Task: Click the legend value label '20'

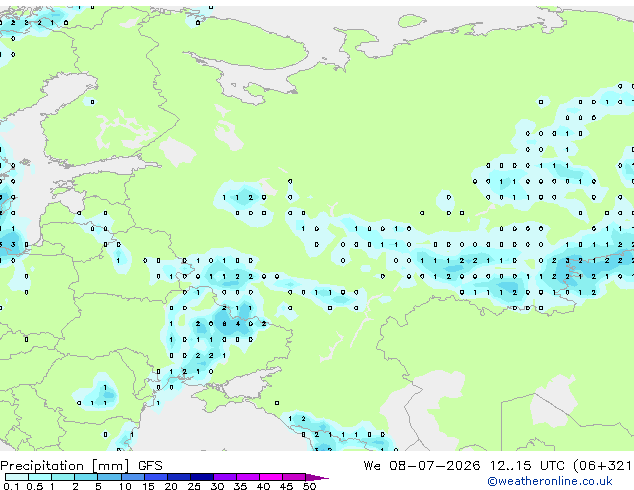Action: [171, 486]
